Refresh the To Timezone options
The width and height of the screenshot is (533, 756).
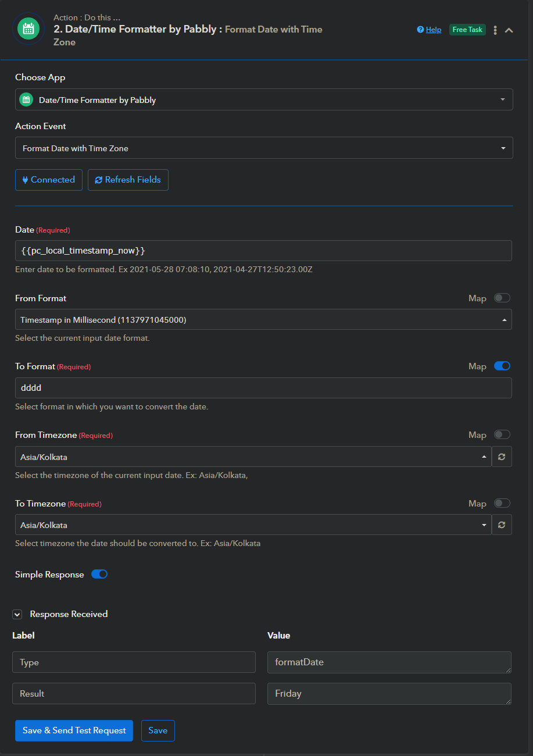pyautogui.click(x=502, y=525)
